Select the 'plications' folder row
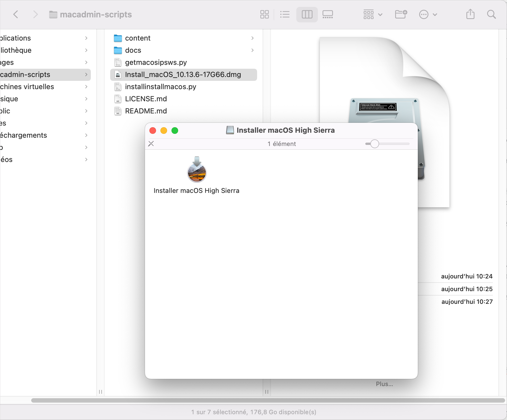This screenshot has width=507, height=420. (45, 38)
